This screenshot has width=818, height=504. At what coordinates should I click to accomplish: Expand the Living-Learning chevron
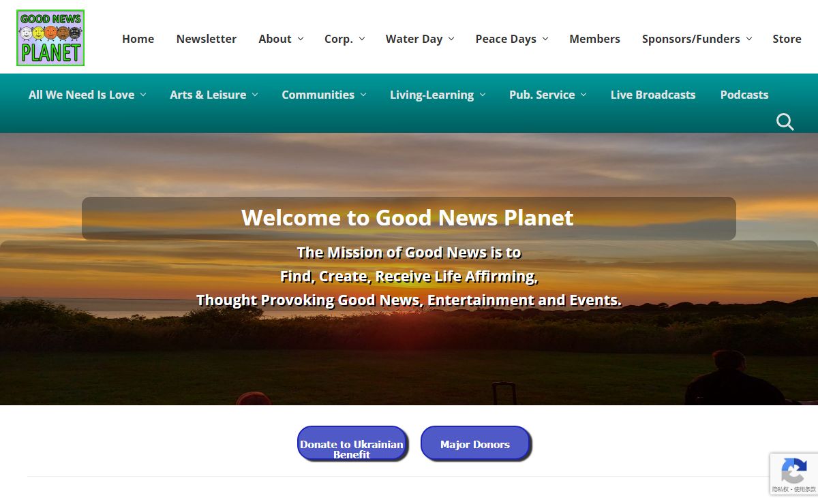(x=483, y=95)
